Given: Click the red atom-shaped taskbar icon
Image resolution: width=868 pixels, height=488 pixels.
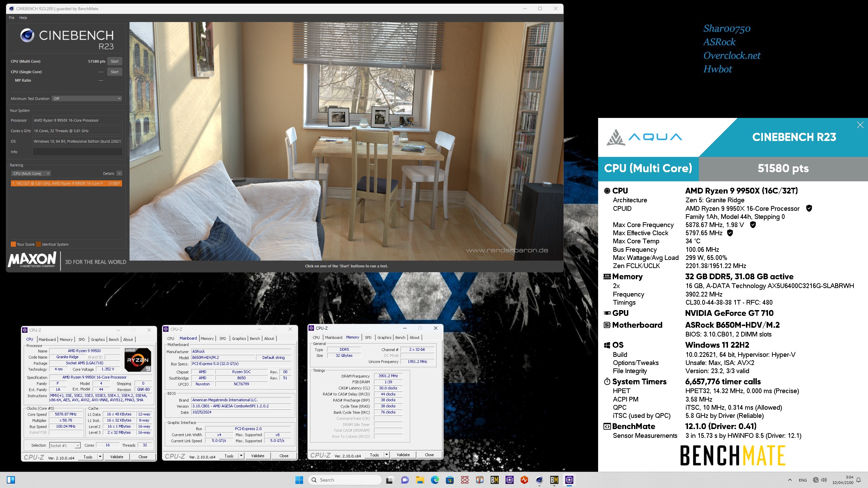Looking at the screenshot, I should [x=465, y=480].
